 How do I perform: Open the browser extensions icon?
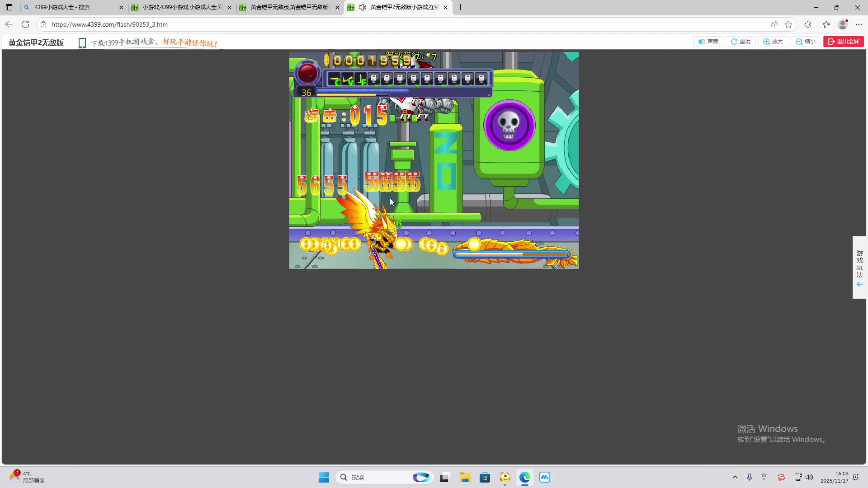(x=808, y=24)
